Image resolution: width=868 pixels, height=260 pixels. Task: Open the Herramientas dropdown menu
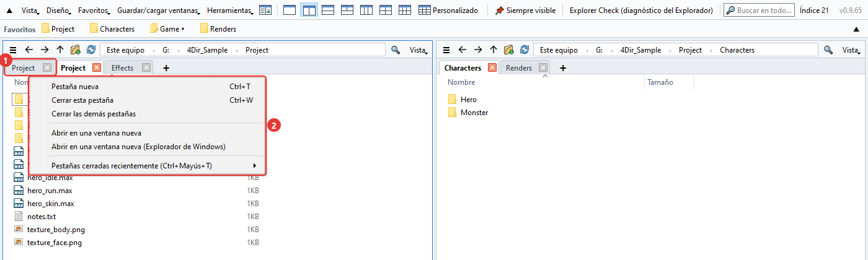(231, 11)
